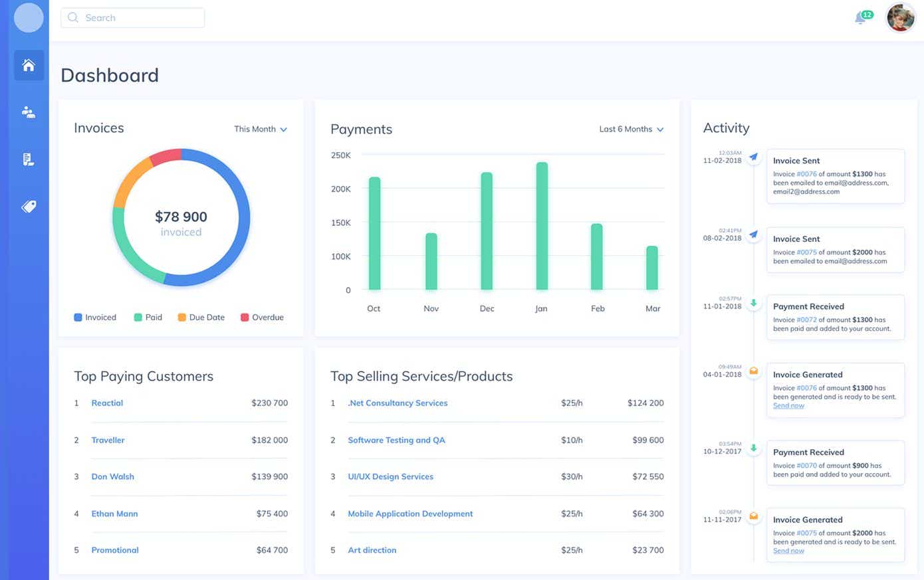Open the user profile avatar
This screenshot has width=924, height=580.
(x=901, y=17)
